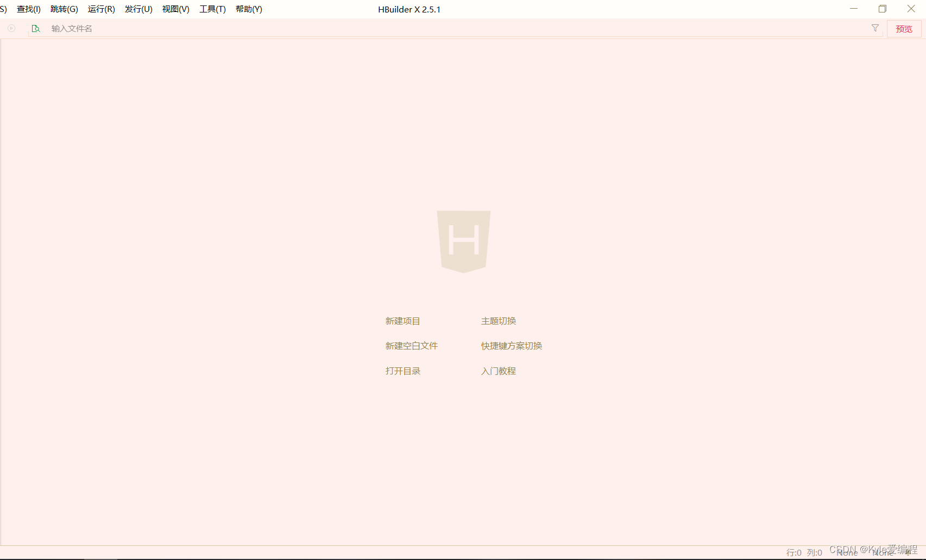
Task: Focus the 输入文件名 search field
Action: [x=456, y=29]
